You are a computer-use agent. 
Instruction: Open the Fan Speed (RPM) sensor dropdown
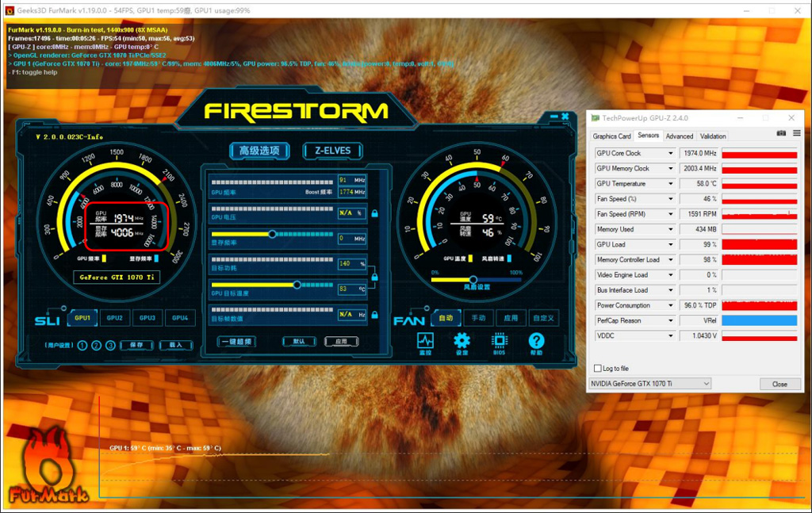[x=671, y=214]
